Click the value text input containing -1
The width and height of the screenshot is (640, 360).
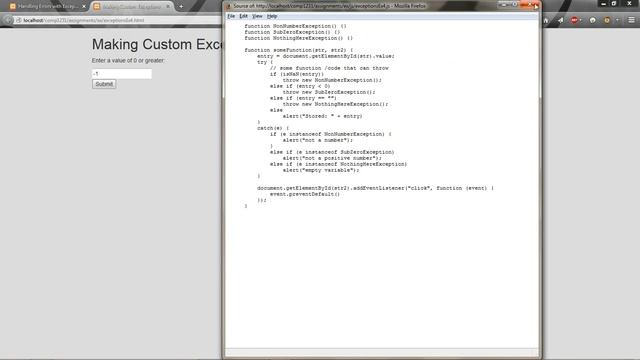coord(122,73)
